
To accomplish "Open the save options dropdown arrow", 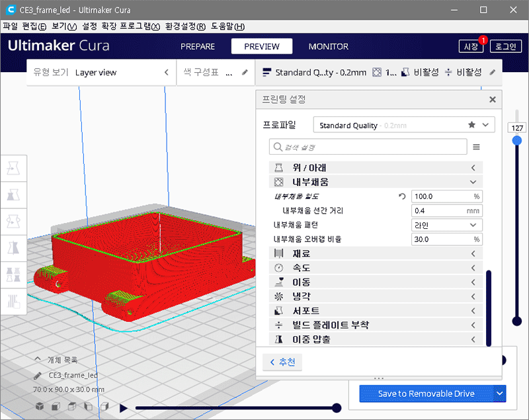I will click(500, 394).
